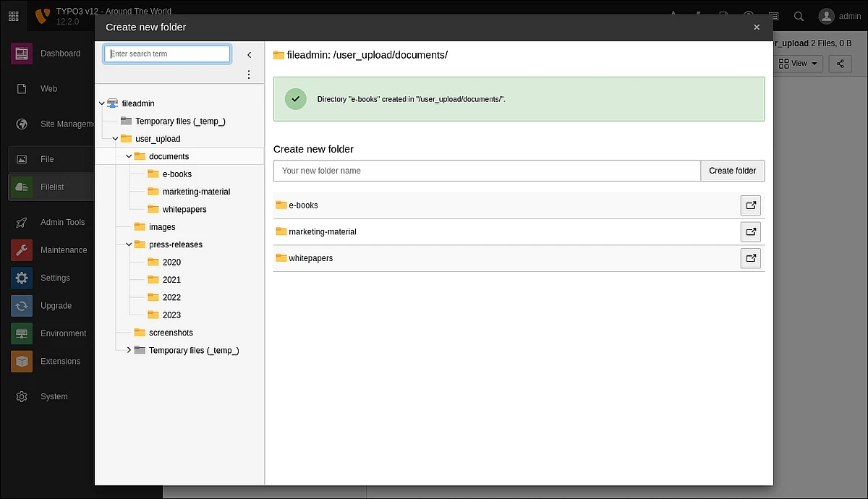
Task: Click open icon for marketing-material row
Action: click(751, 232)
